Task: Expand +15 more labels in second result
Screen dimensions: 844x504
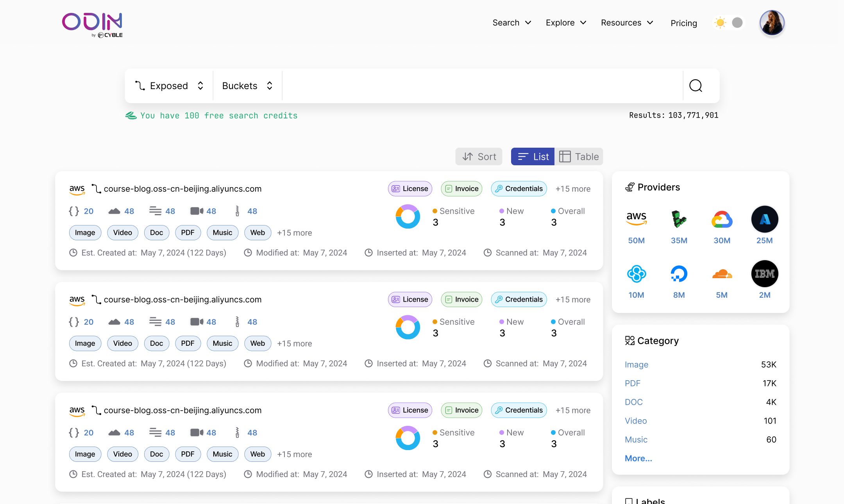Action: click(x=573, y=300)
